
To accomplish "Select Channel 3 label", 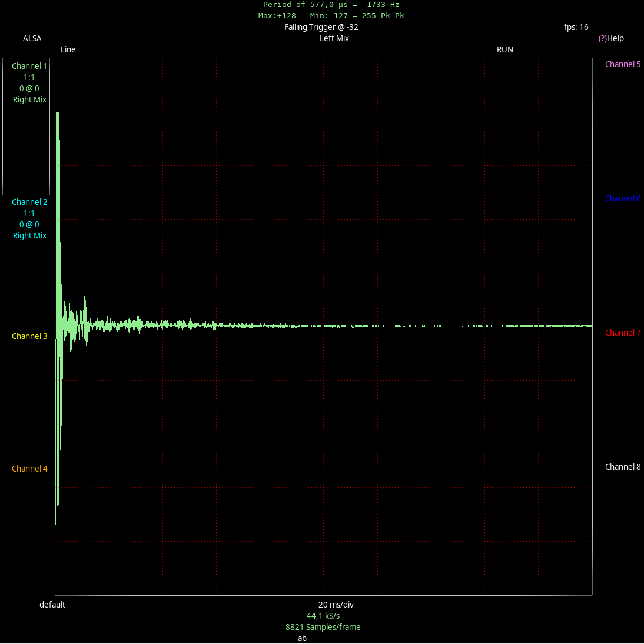I will [x=29, y=336].
